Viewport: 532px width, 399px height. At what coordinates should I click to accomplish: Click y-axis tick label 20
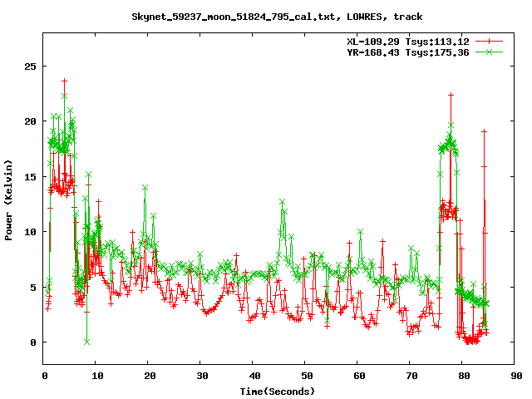click(x=30, y=121)
